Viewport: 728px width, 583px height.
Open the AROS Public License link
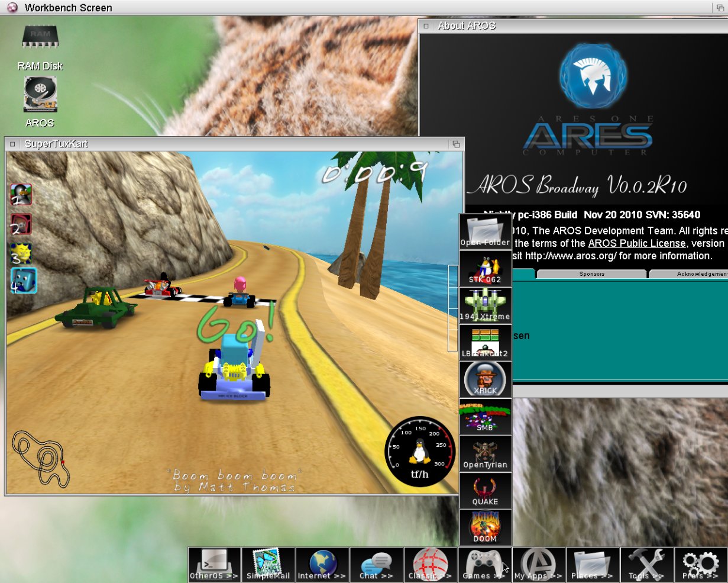637,243
